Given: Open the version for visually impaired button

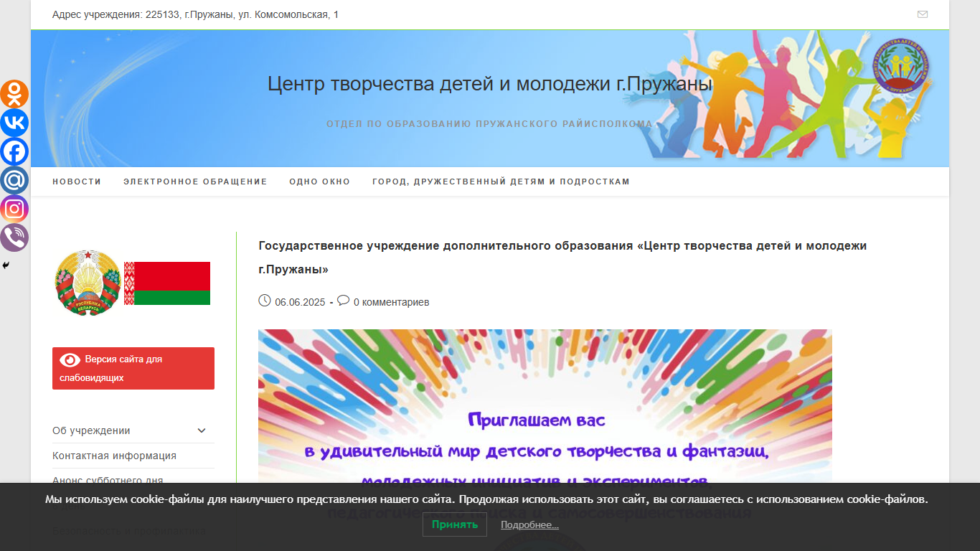Looking at the screenshot, I should 133,368.
